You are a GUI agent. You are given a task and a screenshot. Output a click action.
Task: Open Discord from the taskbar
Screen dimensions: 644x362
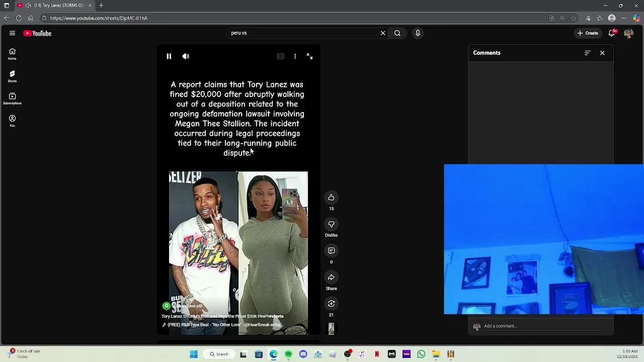coord(303,354)
